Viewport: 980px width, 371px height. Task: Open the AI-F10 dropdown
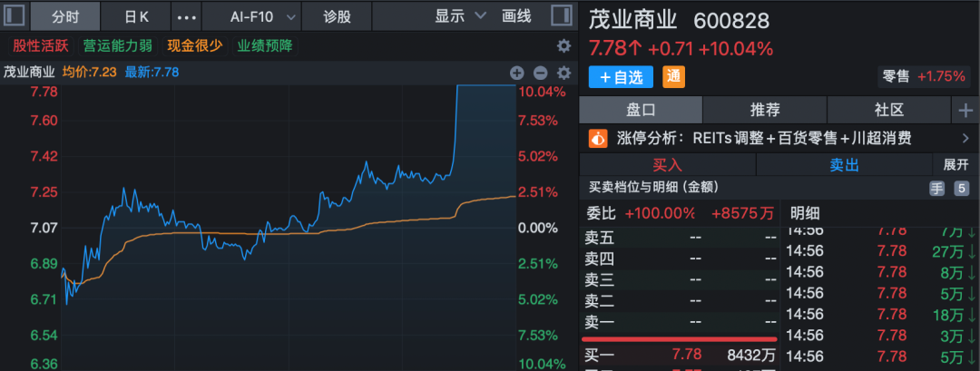pyautogui.click(x=262, y=16)
